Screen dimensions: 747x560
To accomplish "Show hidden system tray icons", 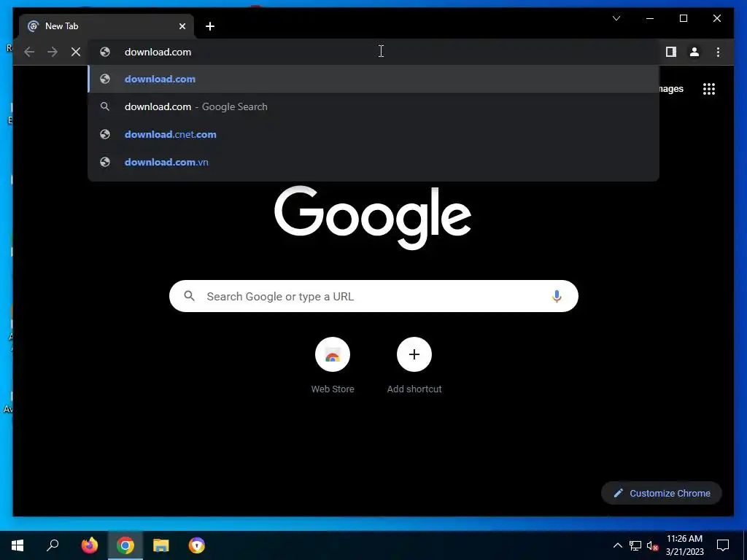I will (x=617, y=545).
